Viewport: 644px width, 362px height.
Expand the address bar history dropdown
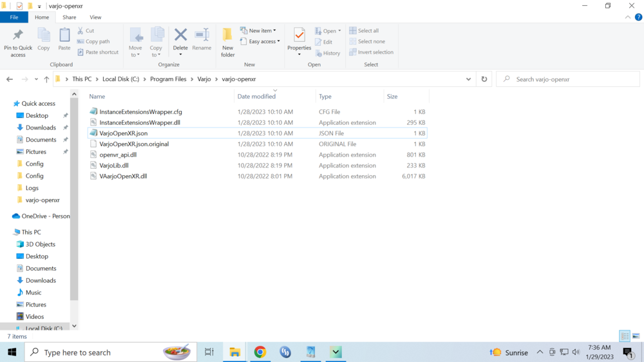[x=468, y=79]
